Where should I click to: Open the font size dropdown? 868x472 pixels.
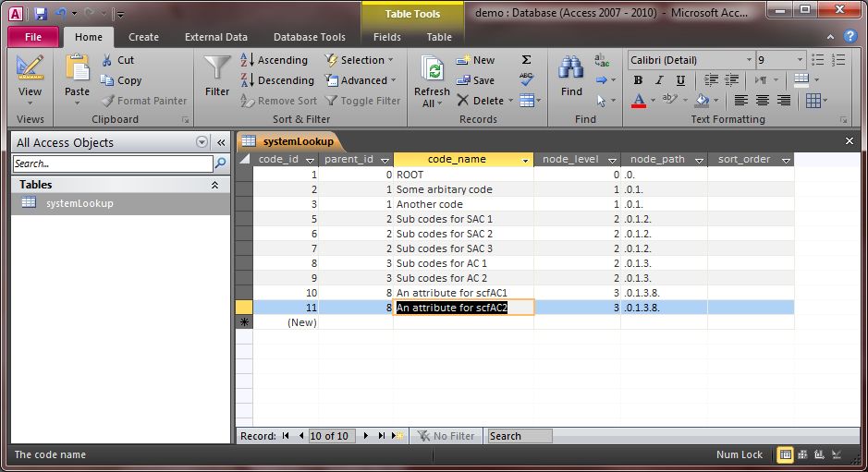[800, 60]
